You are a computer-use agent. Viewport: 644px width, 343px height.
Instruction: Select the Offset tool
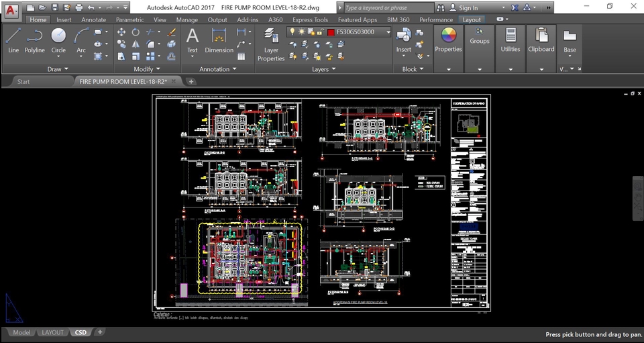coord(172,56)
